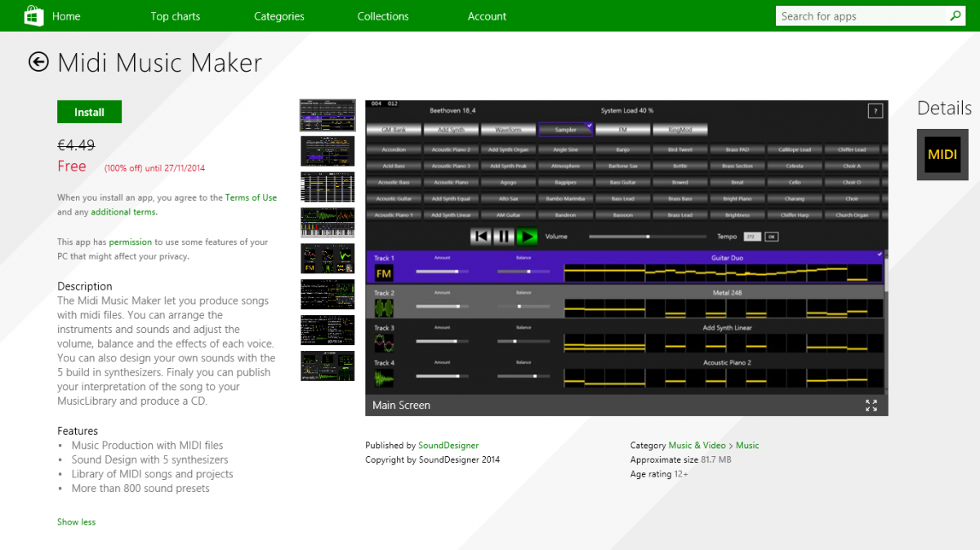This screenshot has width=980, height=550.
Task: Select the Waveform tab in preview
Action: tap(508, 130)
